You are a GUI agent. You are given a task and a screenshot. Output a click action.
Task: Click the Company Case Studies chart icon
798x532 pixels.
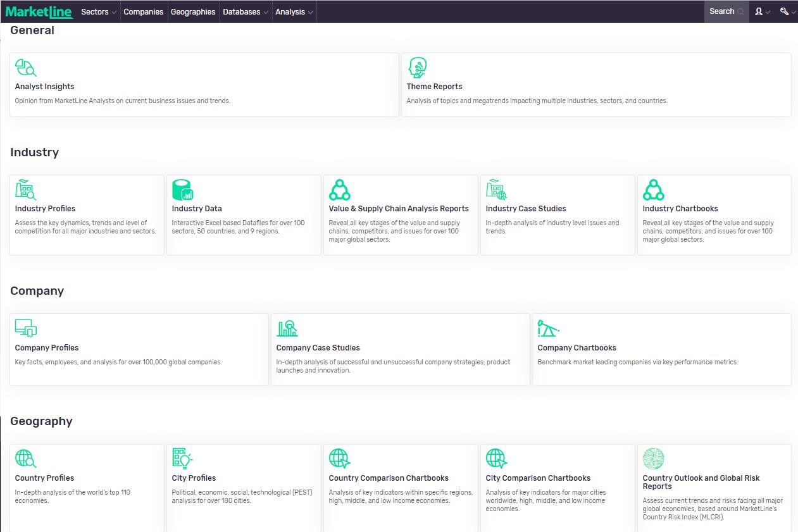coord(287,328)
